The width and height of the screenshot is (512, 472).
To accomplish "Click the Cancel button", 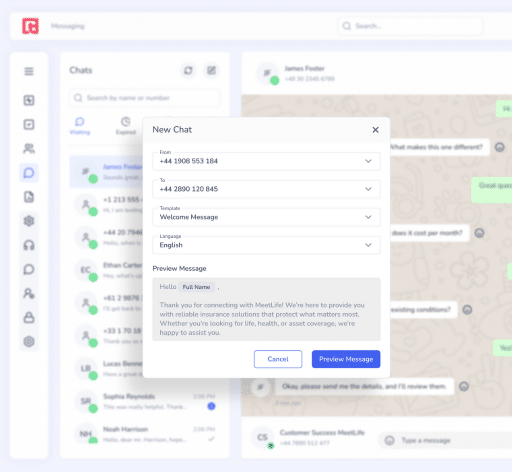I will click(278, 359).
